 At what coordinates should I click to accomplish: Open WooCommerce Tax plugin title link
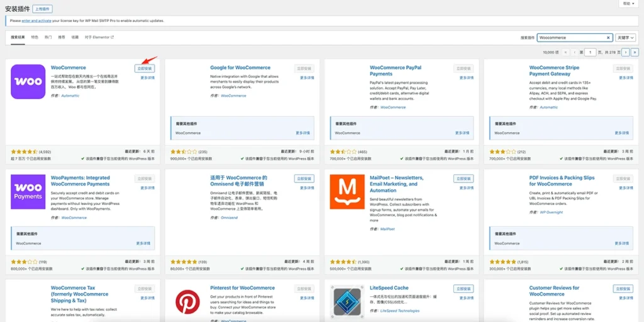coord(80,294)
